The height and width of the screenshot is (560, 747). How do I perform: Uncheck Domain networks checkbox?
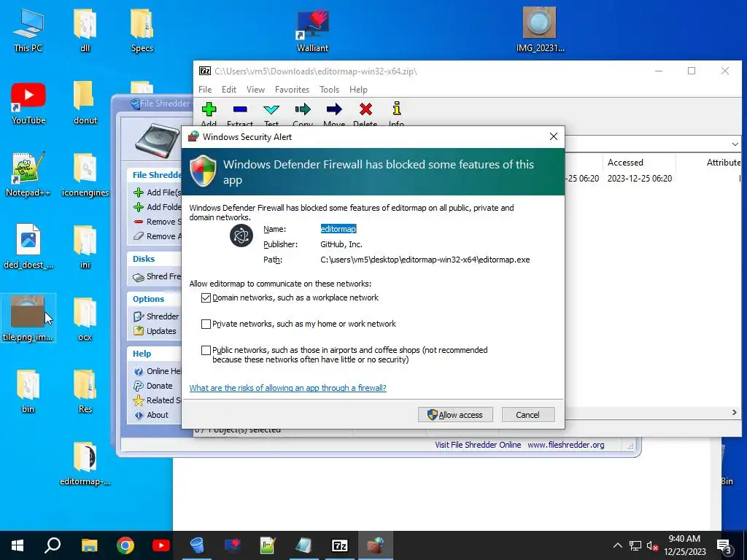pyautogui.click(x=206, y=297)
